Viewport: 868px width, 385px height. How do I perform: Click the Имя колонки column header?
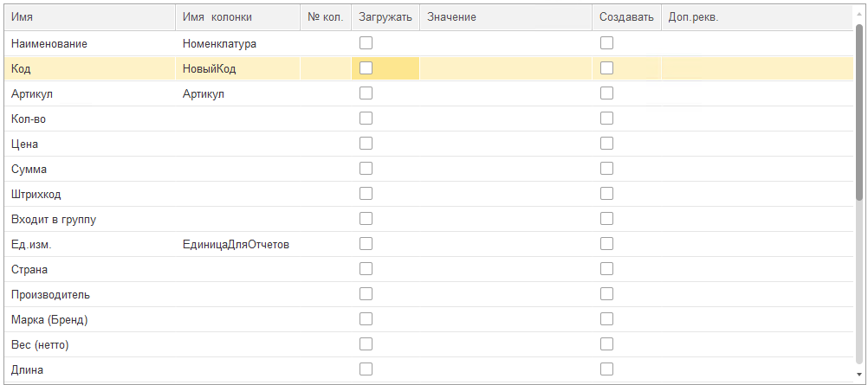tap(237, 17)
